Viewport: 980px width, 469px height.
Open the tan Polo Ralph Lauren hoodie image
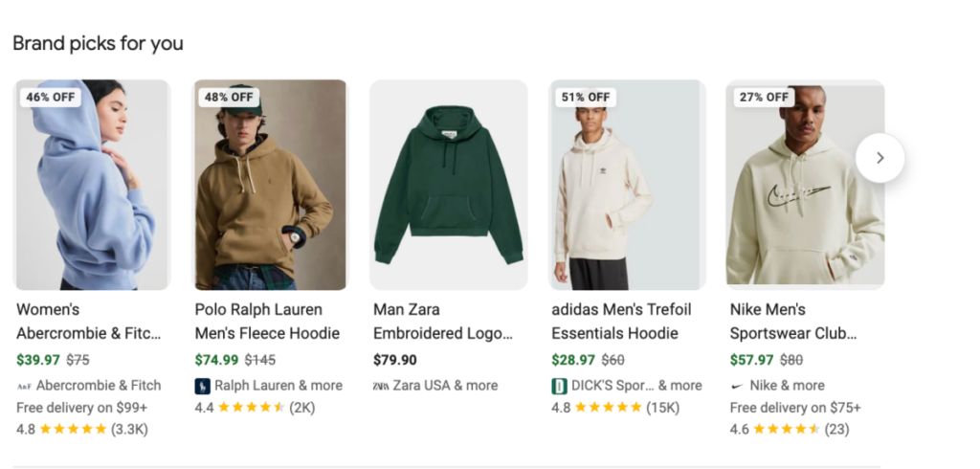270,185
